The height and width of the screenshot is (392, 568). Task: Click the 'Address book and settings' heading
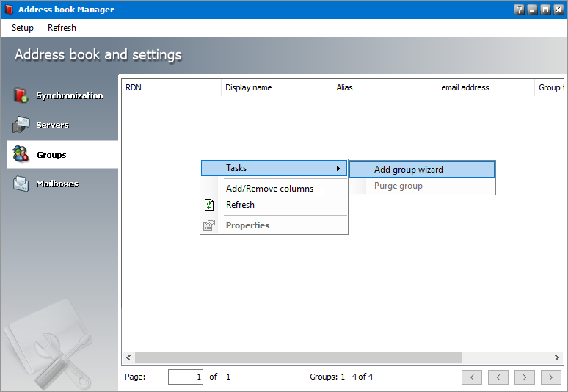coord(98,55)
